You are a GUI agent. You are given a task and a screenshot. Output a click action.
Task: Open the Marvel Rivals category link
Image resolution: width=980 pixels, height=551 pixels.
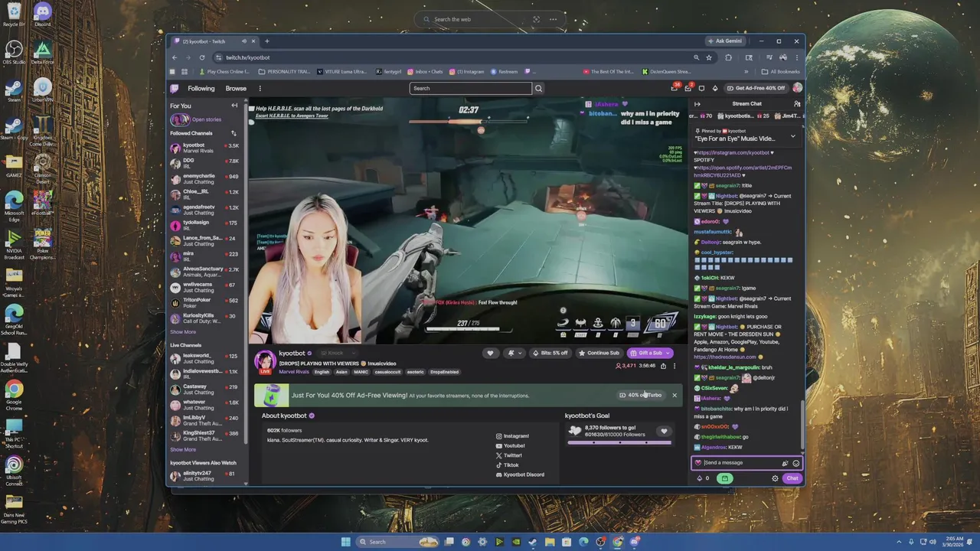294,372
